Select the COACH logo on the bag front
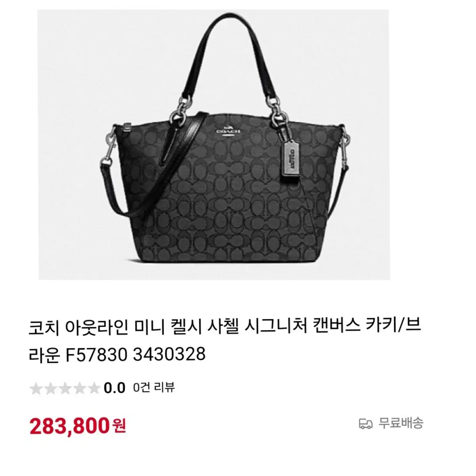This screenshot has width=476, height=476. tap(228, 130)
